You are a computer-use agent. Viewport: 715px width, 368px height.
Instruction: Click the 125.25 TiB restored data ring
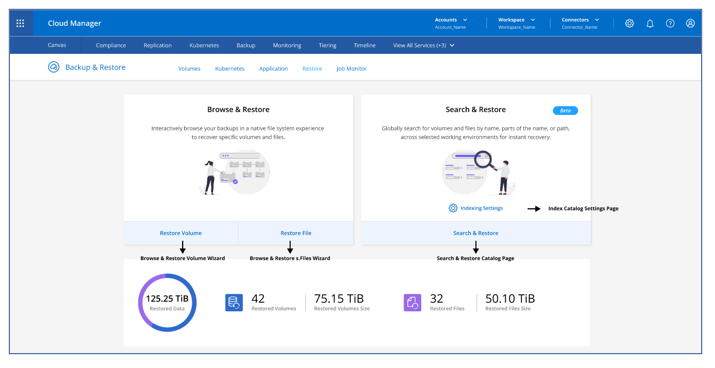coord(167,303)
